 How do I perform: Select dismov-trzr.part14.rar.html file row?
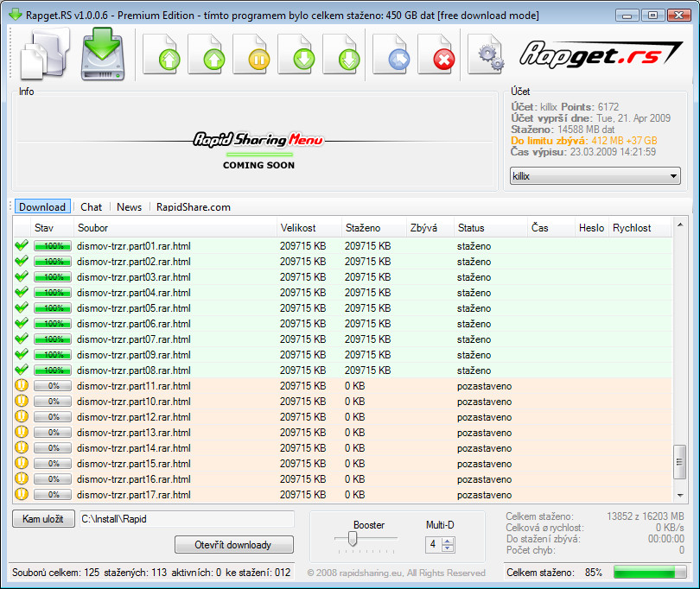(x=343, y=448)
